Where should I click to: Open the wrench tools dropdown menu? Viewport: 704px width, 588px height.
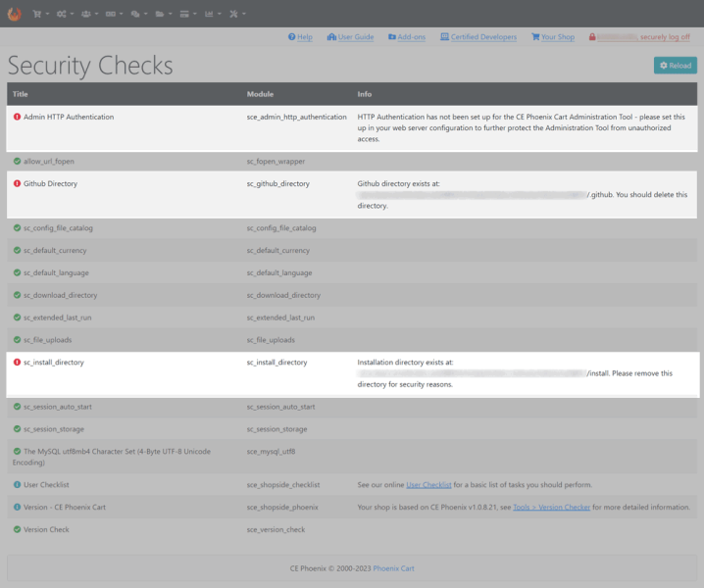click(x=237, y=14)
